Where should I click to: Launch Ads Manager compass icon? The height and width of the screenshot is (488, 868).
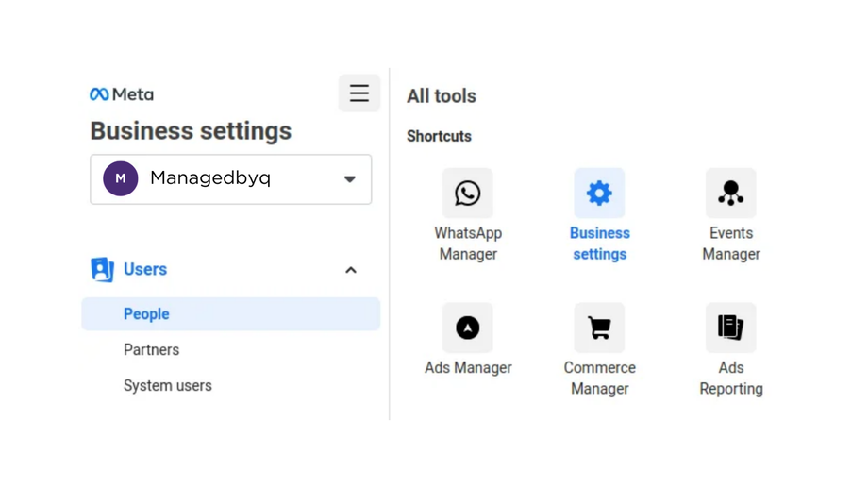[x=468, y=328]
